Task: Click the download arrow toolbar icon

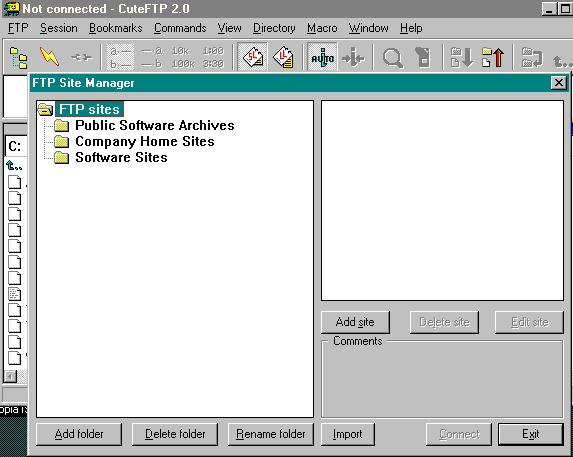Action: pos(462,57)
